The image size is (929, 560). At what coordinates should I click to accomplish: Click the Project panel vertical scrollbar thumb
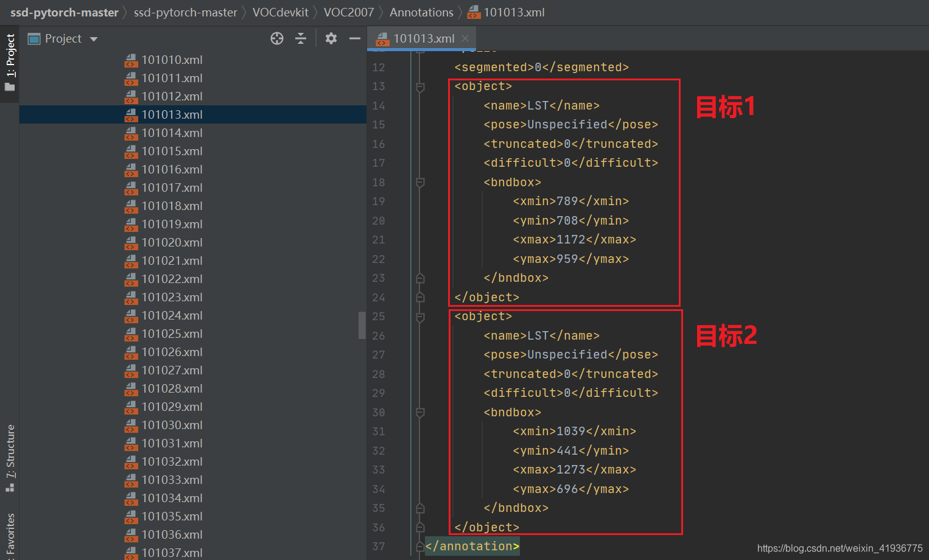(x=362, y=325)
